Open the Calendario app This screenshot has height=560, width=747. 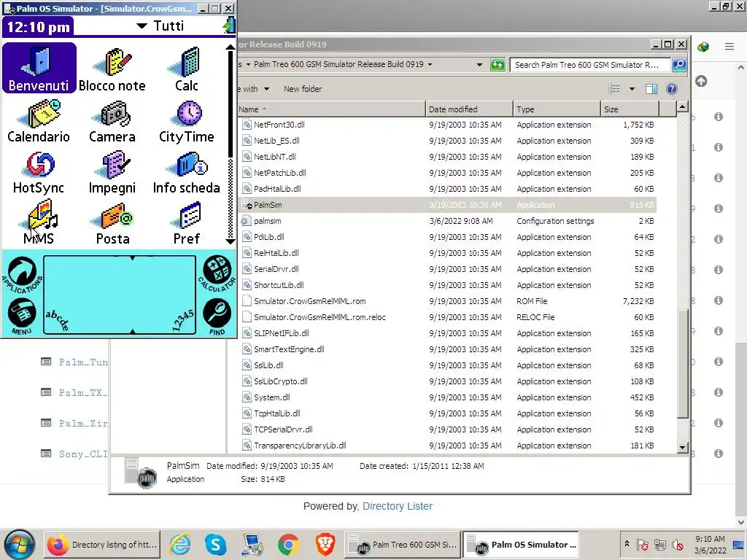[39, 121]
